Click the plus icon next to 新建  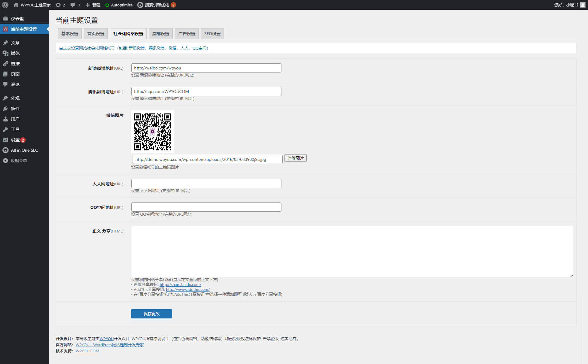[88, 5]
